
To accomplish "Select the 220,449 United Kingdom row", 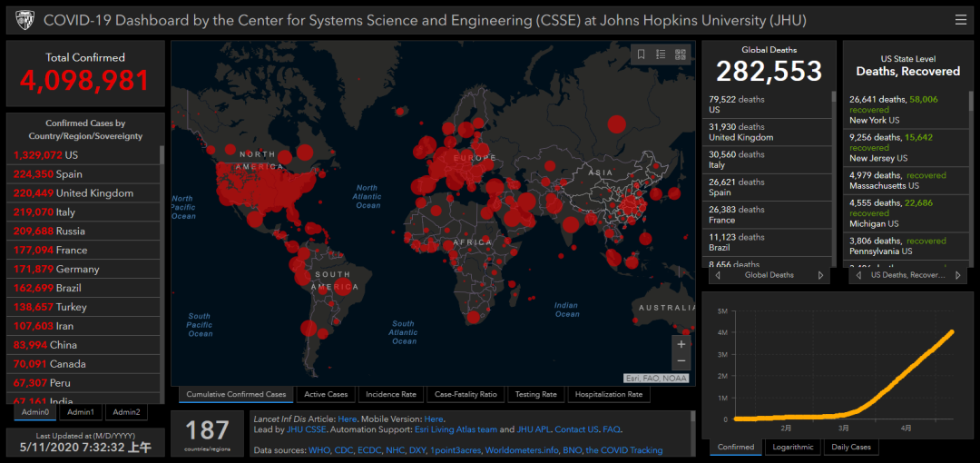I will (83, 192).
